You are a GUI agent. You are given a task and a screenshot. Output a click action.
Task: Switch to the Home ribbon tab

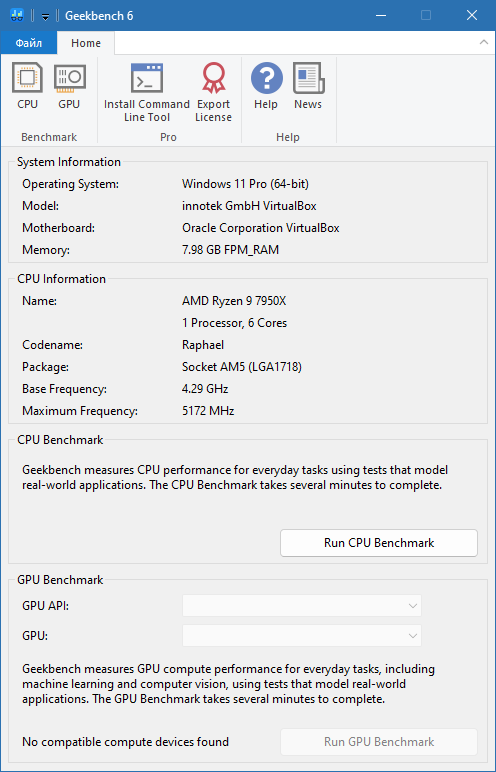[x=86, y=43]
